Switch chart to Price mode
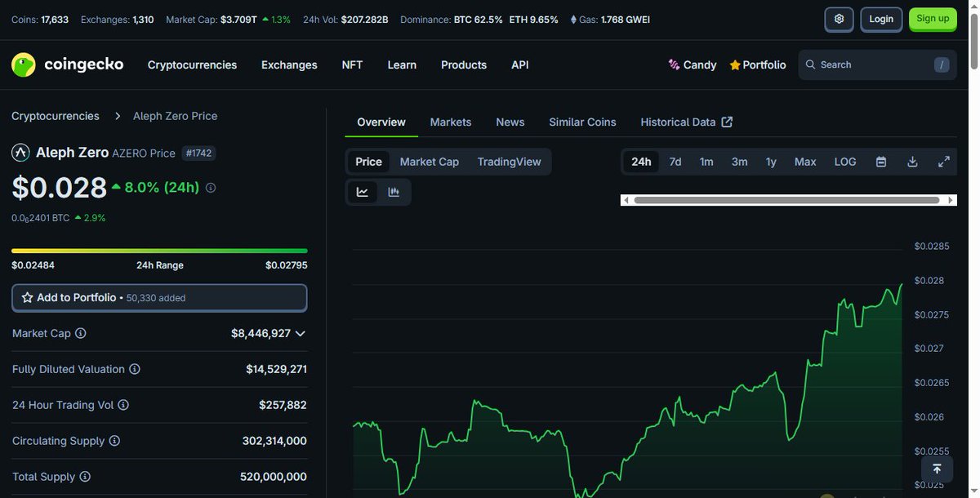This screenshot has height=498, width=980. (368, 162)
